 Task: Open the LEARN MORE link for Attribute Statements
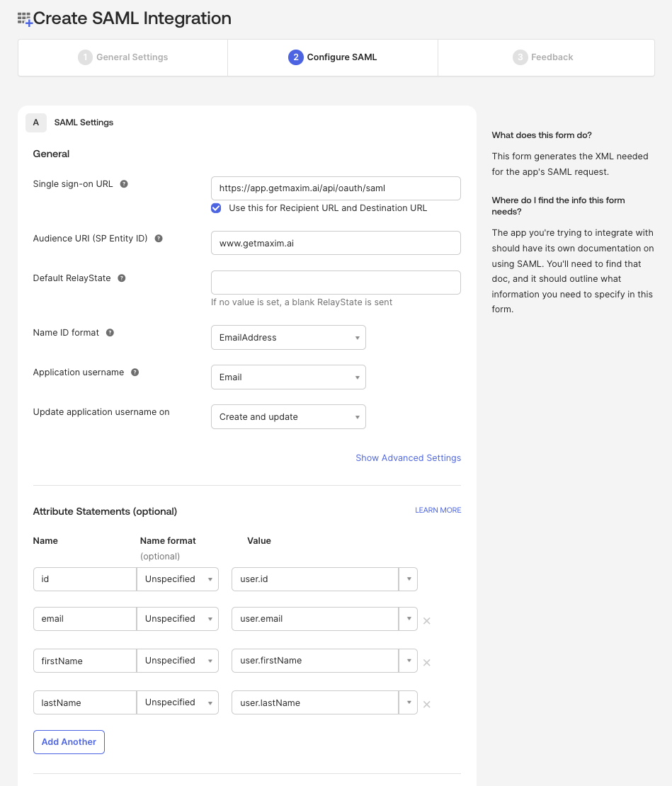tap(438, 510)
